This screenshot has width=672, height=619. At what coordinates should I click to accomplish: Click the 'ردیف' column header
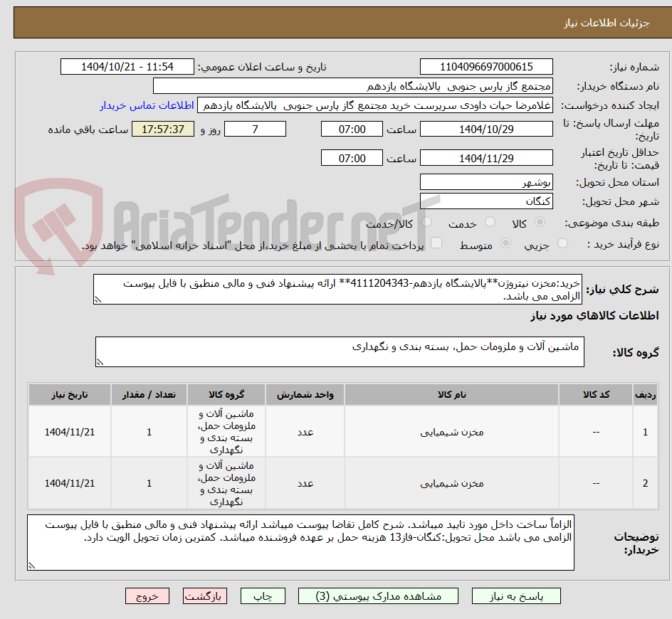[x=646, y=395]
